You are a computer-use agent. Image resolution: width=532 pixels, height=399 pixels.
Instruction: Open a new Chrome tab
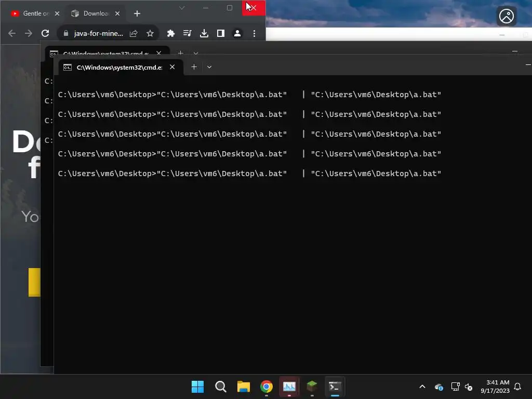click(x=137, y=14)
